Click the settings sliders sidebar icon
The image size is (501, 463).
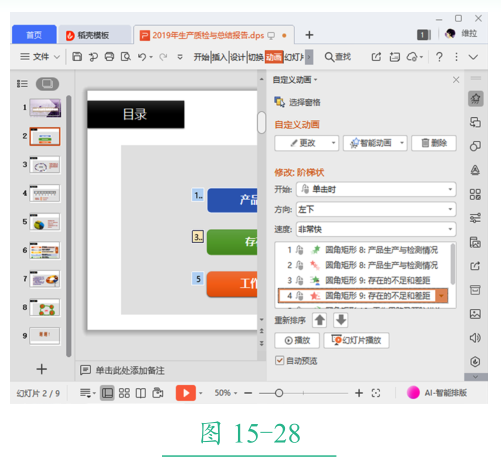click(475, 218)
